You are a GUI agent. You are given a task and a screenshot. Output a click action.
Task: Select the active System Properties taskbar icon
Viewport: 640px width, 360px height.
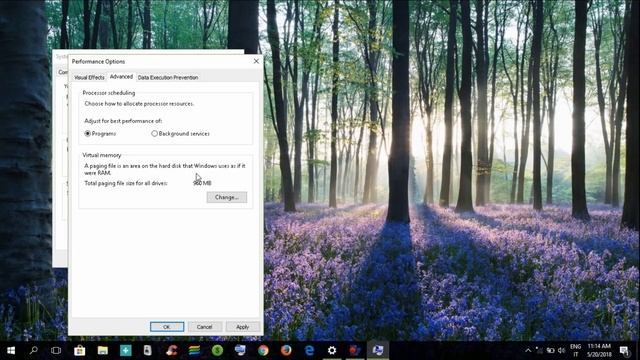click(378, 350)
